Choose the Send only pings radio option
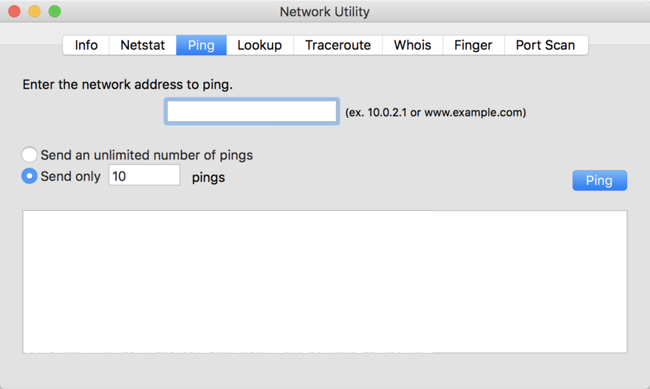The height and width of the screenshot is (389, 650). pyautogui.click(x=29, y=176)
